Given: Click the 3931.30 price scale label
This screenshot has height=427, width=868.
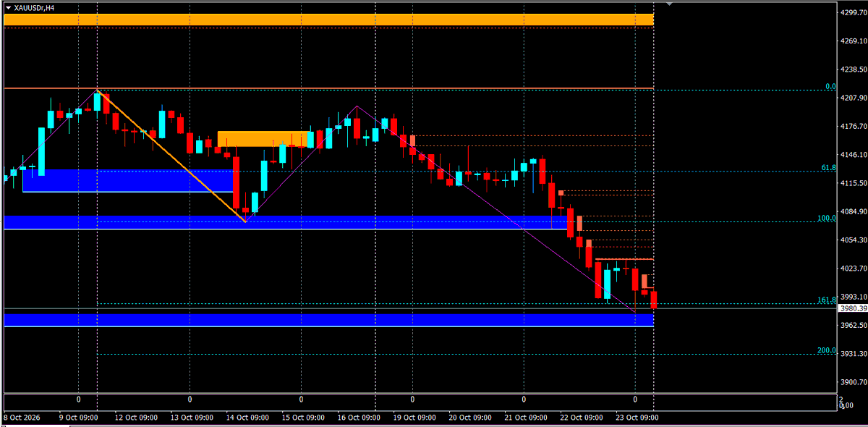Looking at the screenshot, I should tap(854, 353).
